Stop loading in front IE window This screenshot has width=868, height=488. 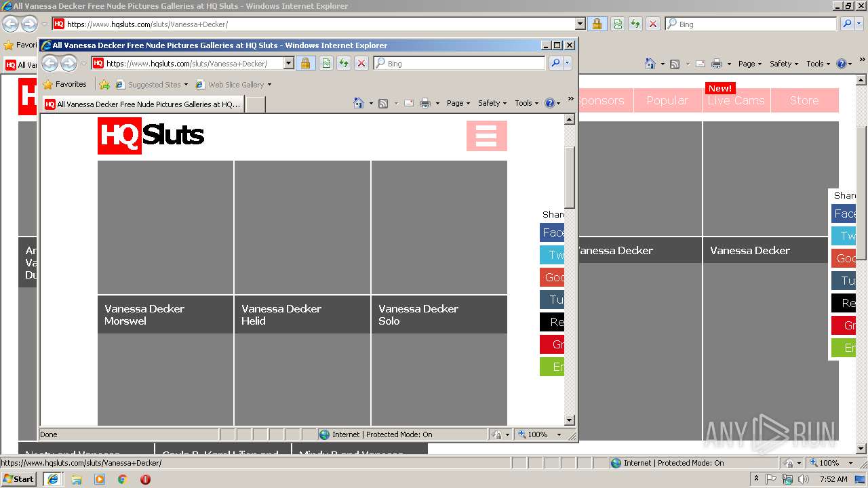click(x=361, y=63)
